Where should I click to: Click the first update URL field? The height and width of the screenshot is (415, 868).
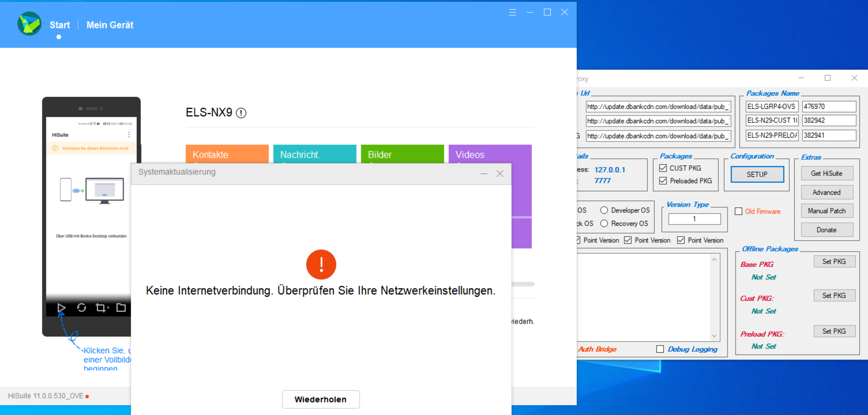pyautogui.click(x=658, y=107)
